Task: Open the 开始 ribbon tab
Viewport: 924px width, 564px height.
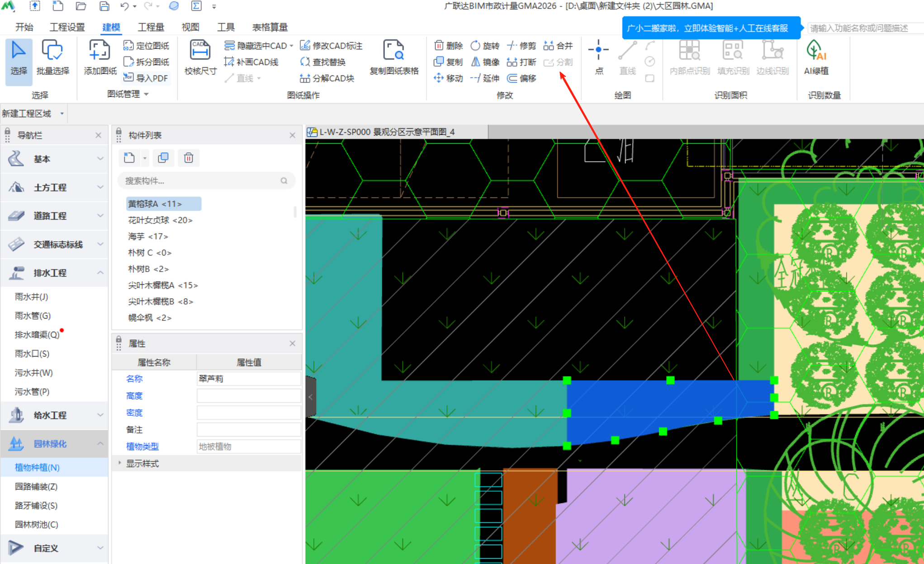Action: 24,27
